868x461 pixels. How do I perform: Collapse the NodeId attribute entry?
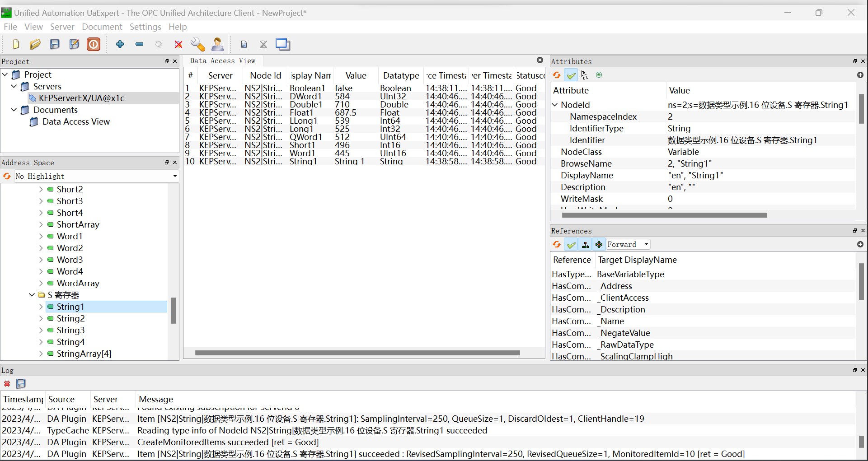(555, 104)
